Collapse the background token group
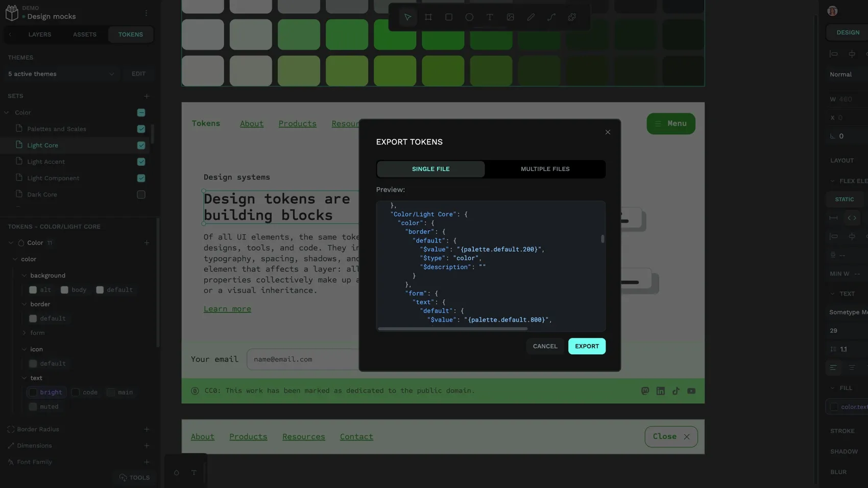The width and height of the screenshot is (868, 488). pyautogui.click(x=24, y=275)
